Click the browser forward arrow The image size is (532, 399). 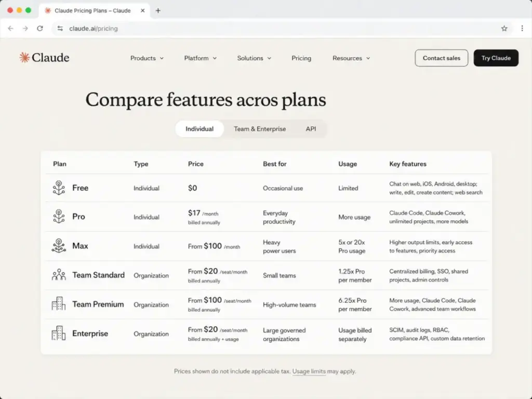click(x=25, y=29)
